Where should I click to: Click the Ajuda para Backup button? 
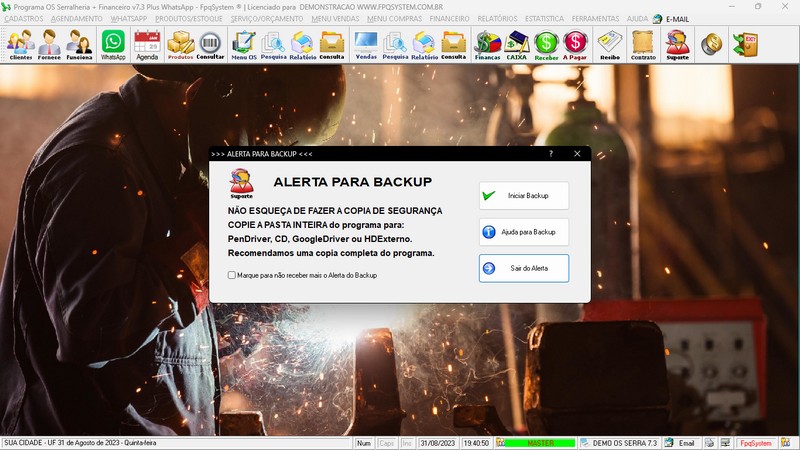[524, 232]
